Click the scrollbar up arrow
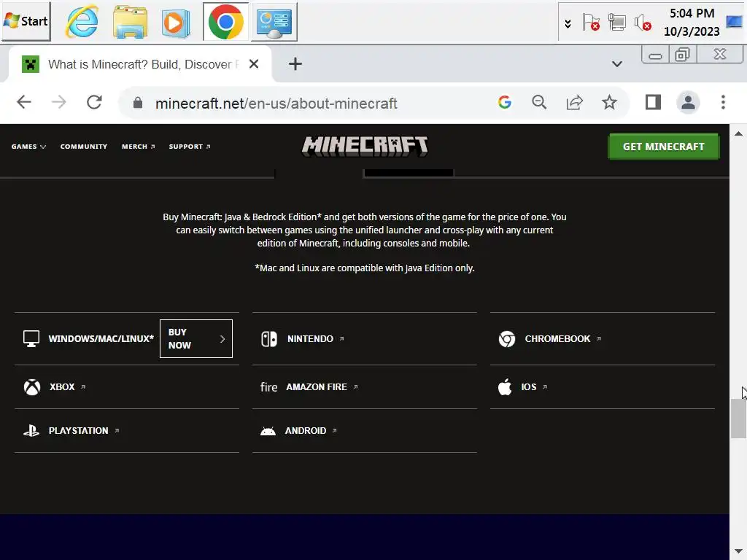 [x=738, y=134]
